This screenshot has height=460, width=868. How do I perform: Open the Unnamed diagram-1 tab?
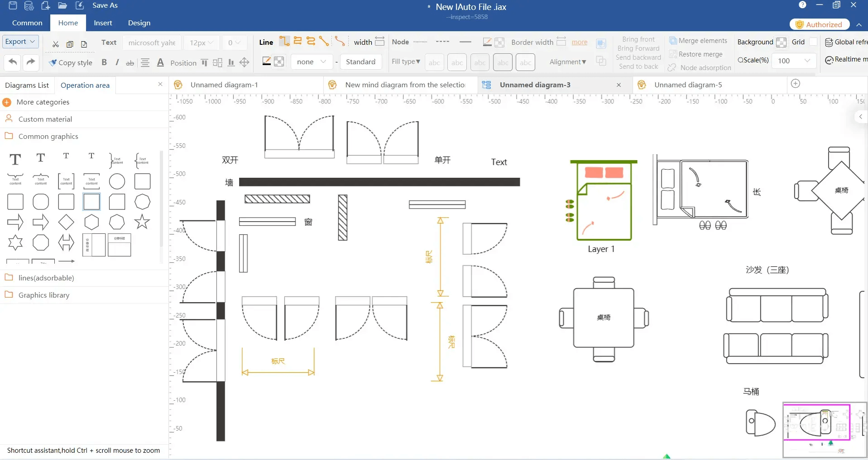point(224,85)
